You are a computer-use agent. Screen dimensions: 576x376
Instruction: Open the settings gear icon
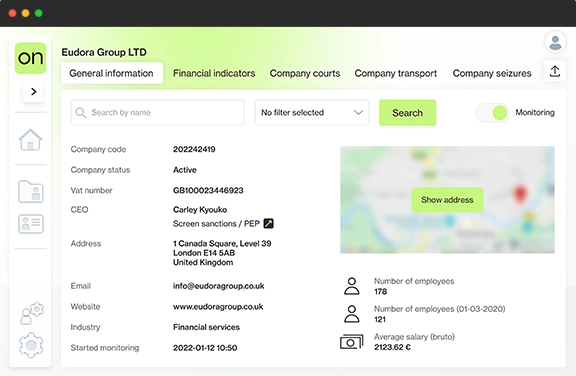click(x=31, y=345)
